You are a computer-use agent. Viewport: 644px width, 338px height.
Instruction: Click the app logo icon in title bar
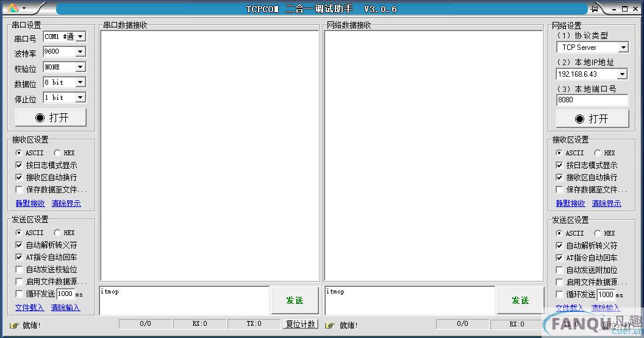(13, 9)
